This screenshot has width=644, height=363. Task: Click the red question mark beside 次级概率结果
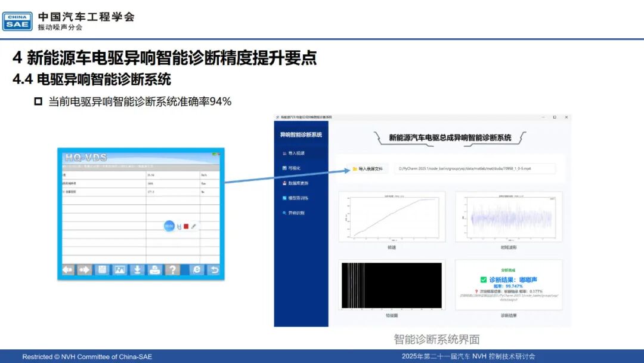[x=476, y=291]
